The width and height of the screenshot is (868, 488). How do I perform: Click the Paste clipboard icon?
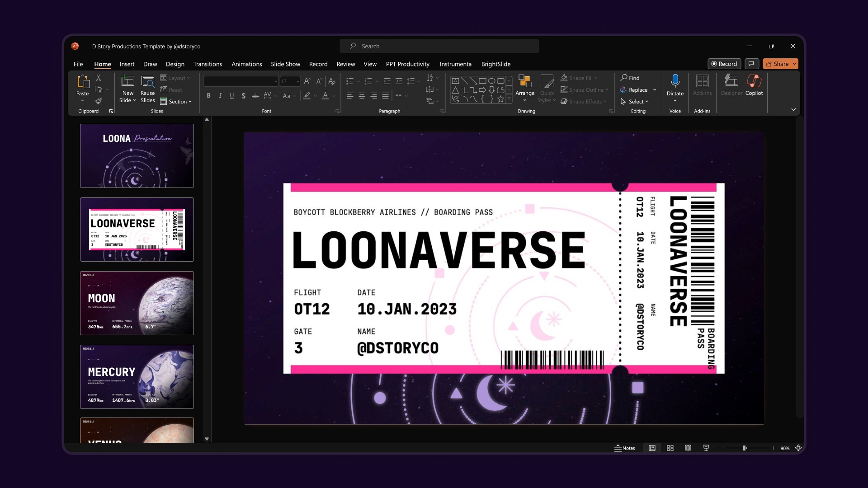pyautogui.click(x=83, y=82)
